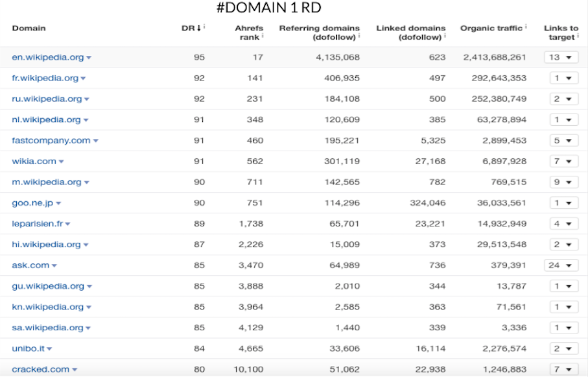Expand the ask.com domain arrow

(54, 265)
